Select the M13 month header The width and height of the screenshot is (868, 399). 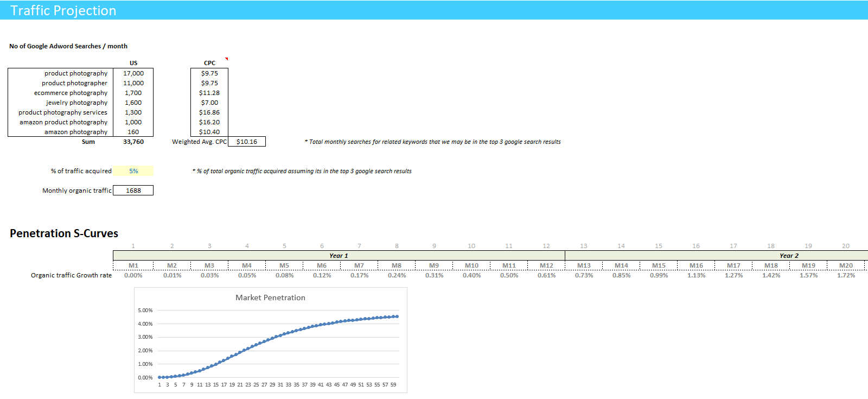click(x=584, y=265)
